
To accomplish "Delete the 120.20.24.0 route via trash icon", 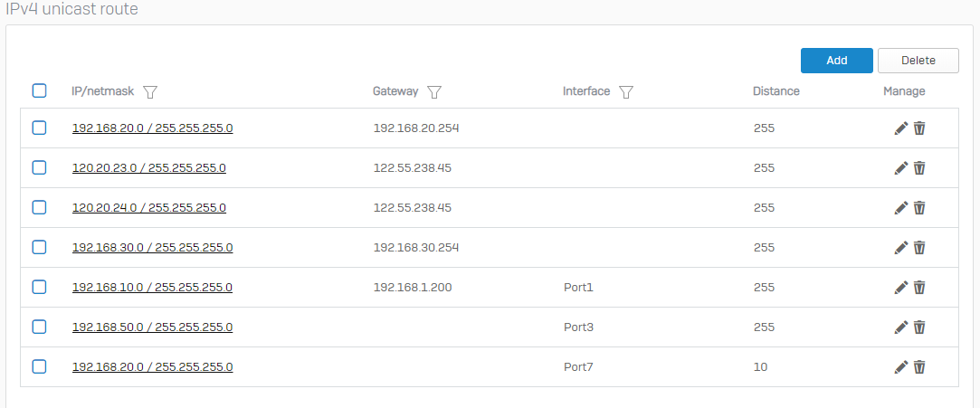I will click(x=919, y=207).
